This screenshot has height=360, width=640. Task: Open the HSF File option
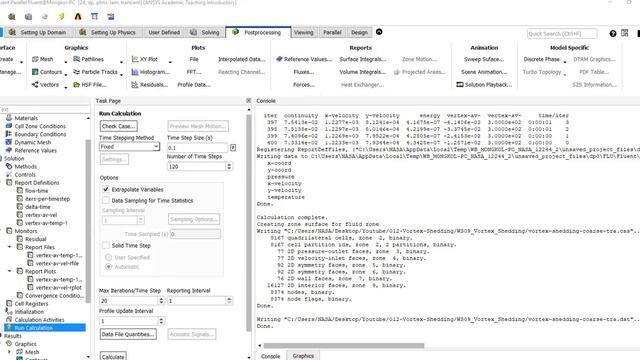click(x=90, y=84)
